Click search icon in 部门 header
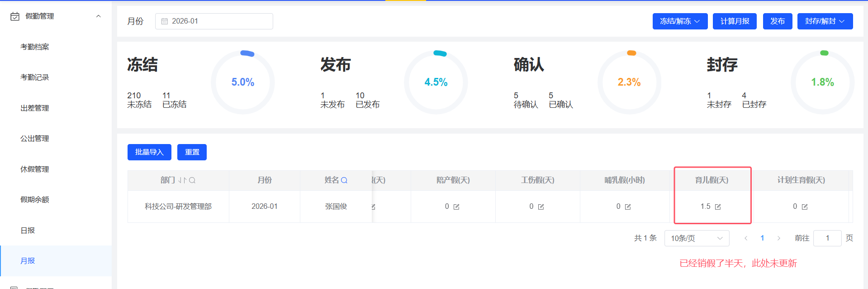This screenshot has width=868, height=289. tap(192, 180)
